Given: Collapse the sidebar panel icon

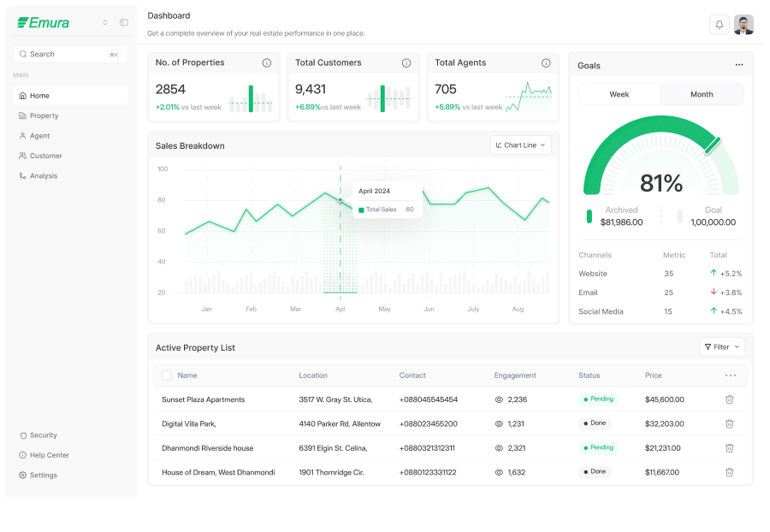Looking at the screenshot, I should point(124,22).
